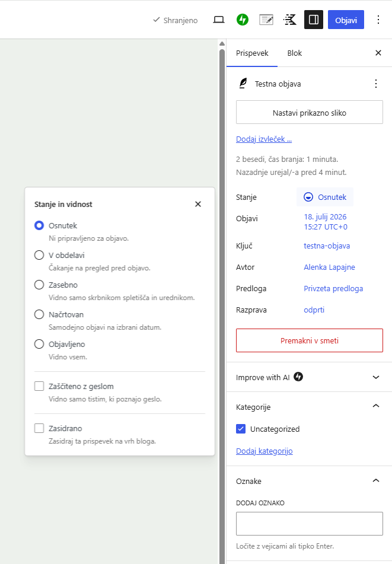Tick the Zasidrano checkbox
Image resolution: width=392 pixels, height=564 pixels.
click(39, 428)
